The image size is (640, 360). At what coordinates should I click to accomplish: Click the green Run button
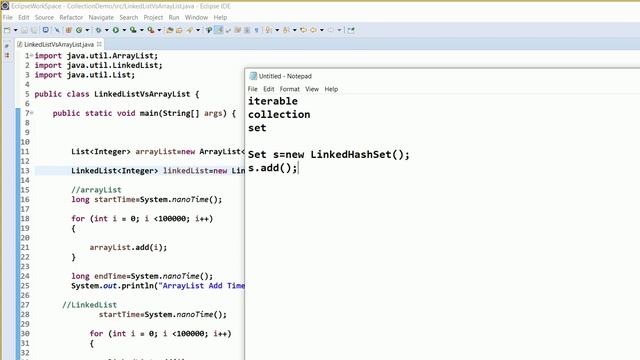(x=116, y=30)
